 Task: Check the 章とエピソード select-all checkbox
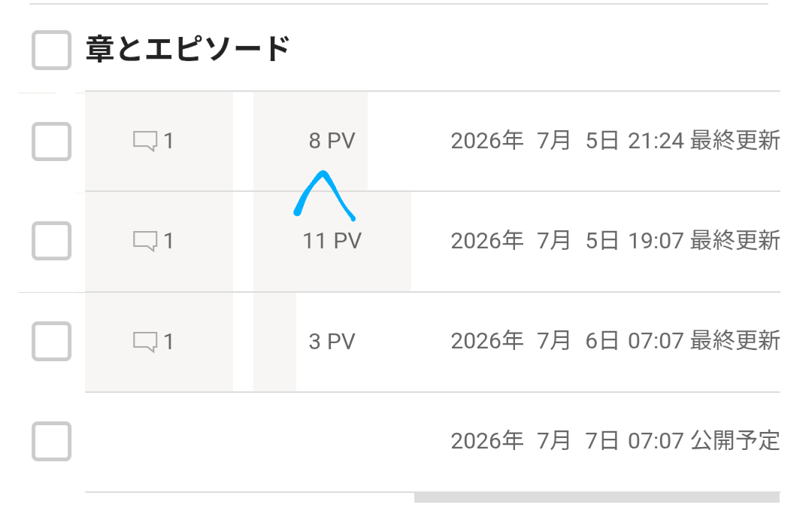point(51,50)
